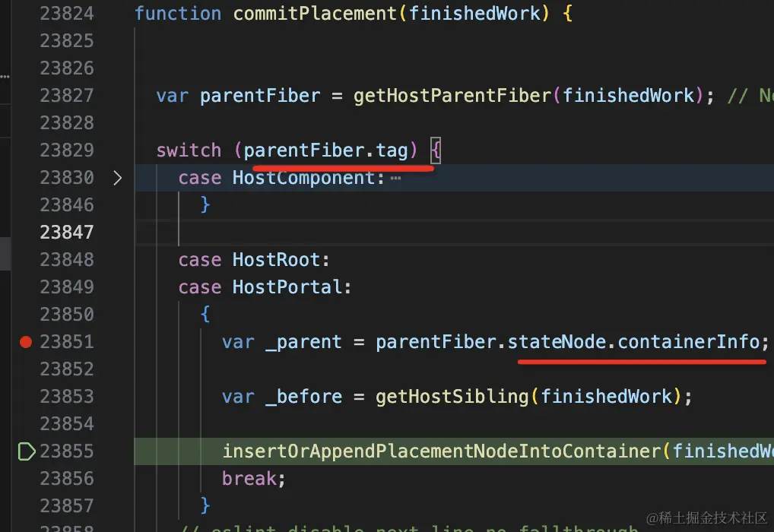Remove the red breakpoint on line 23851
This screenshot has width=774, height=532.
click(x=26, y=341)
